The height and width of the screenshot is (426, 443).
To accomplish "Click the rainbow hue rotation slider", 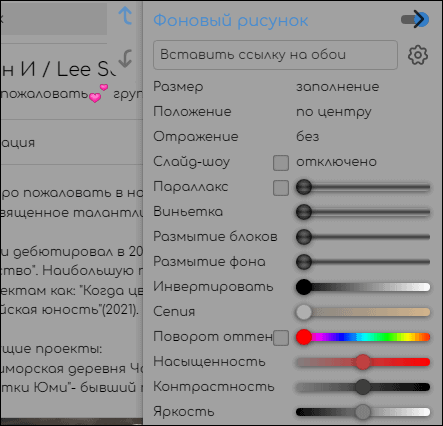I will tap(363, 337).
